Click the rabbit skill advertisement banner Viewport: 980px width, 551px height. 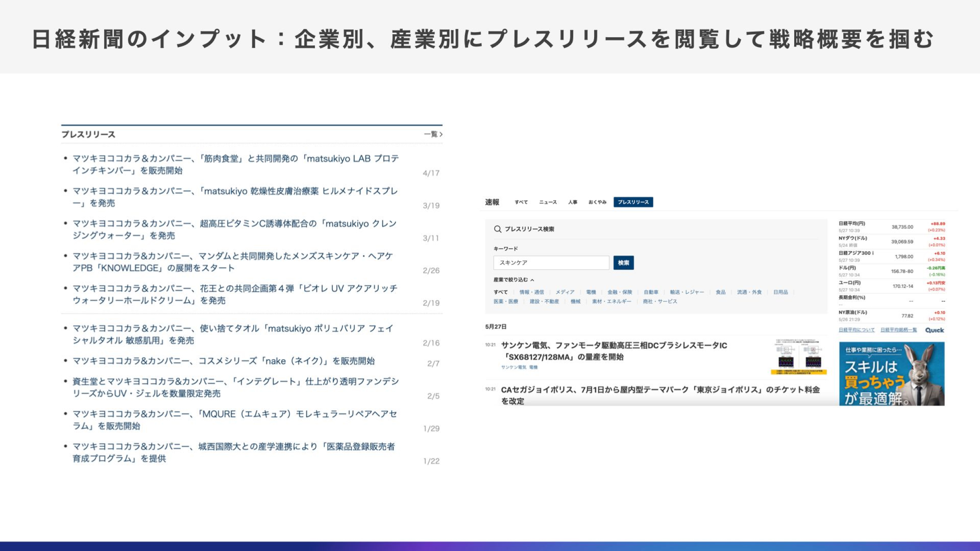(891, 374)
